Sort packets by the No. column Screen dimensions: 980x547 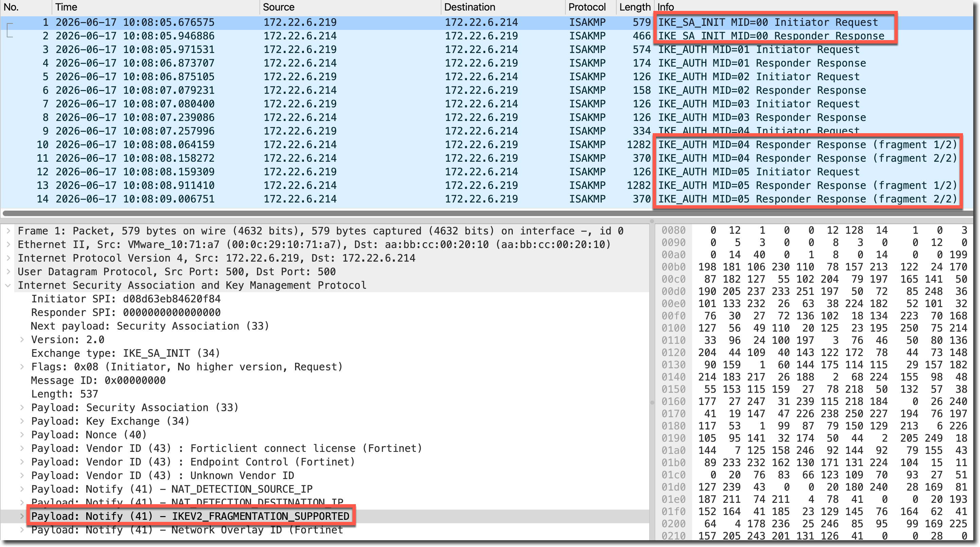point(26,7)
